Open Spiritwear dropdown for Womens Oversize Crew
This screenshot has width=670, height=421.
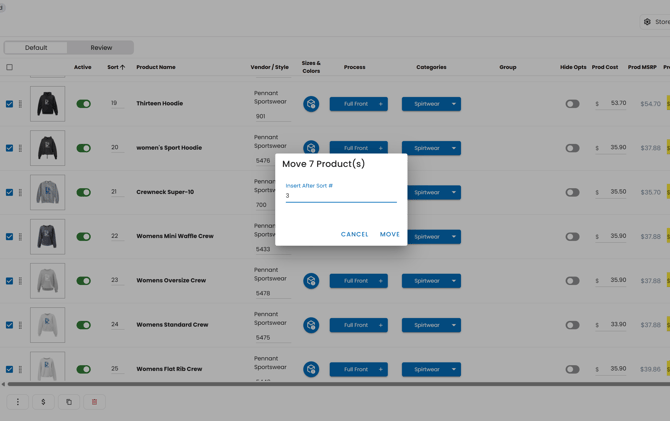[x=431, y=281]
